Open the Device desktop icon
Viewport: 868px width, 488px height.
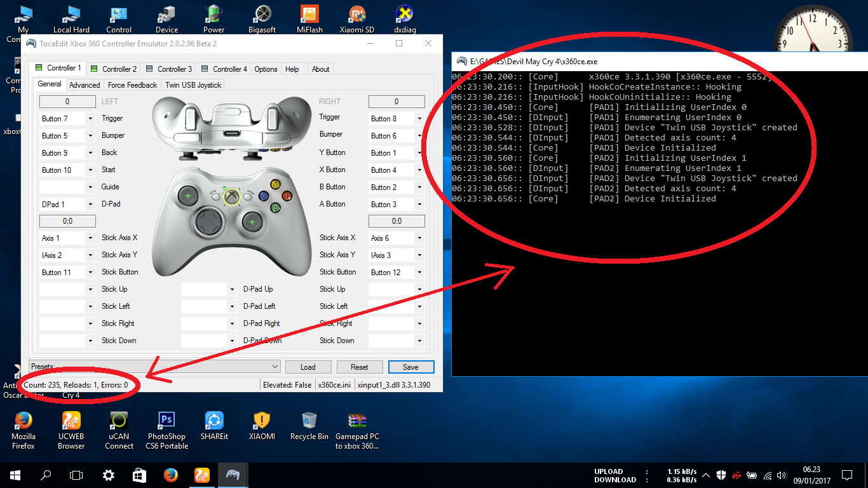[166, 18]
